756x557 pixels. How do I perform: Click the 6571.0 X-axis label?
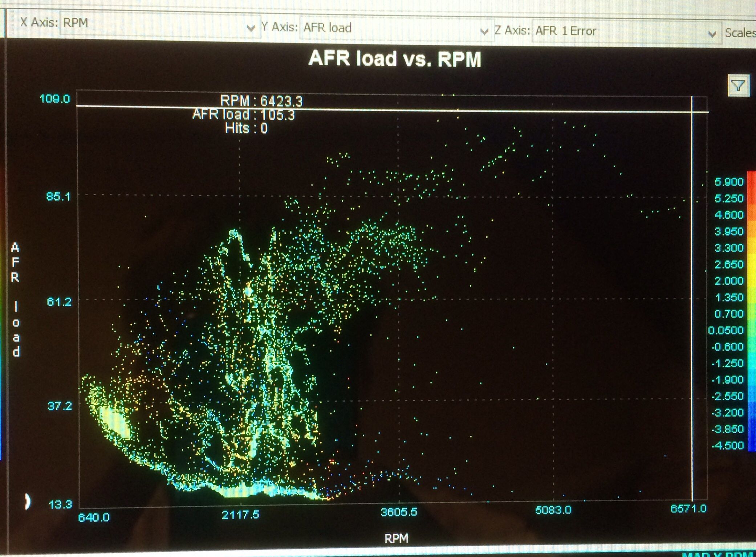click(688, 508)
